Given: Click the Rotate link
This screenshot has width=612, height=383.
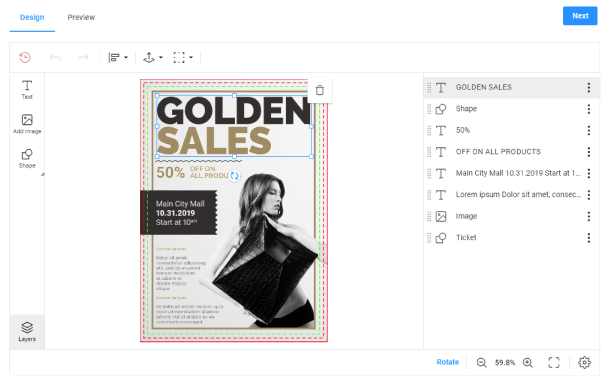Looking at the screenshot, I should pos(448,362).
